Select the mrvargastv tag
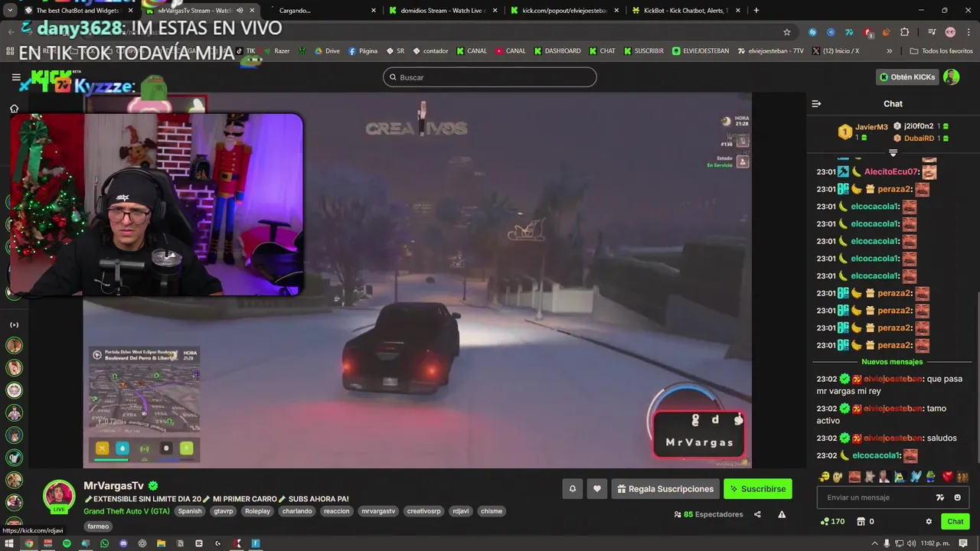 point(378,511)
